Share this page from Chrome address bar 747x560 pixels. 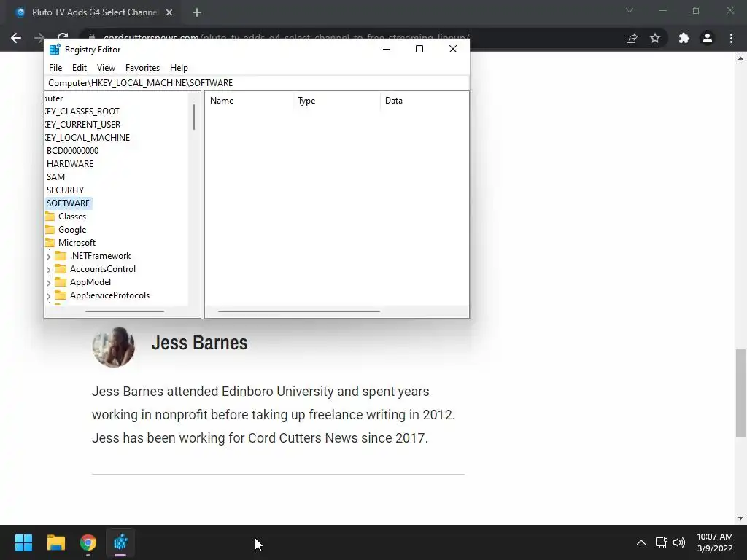[x=632, y=38]
